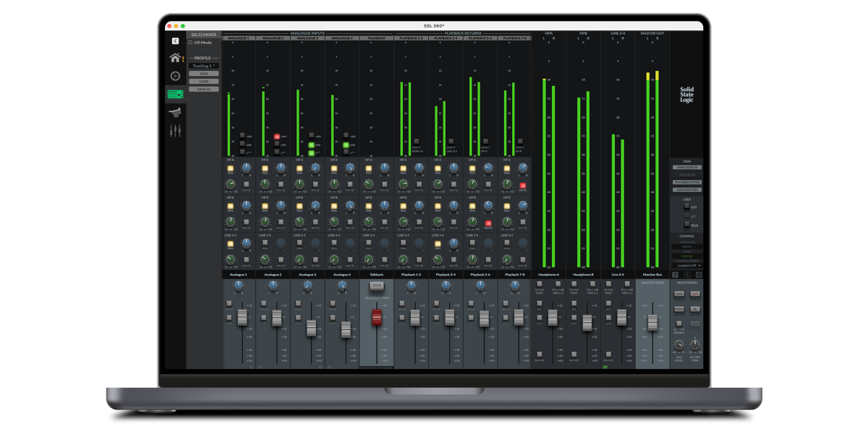Image resolution: width=868 pixels, height=434 pixels.
Task: Enable the ALT SPK ENABLE toggle
Action: [679, 323]
